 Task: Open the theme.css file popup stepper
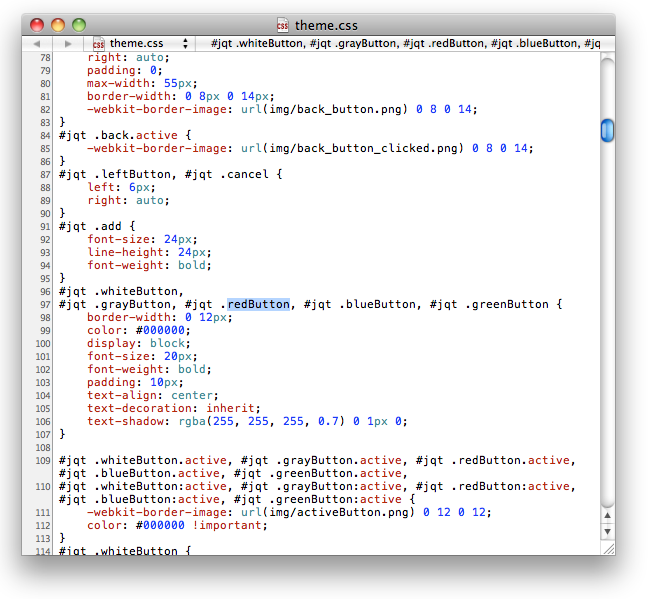(185, 43)
